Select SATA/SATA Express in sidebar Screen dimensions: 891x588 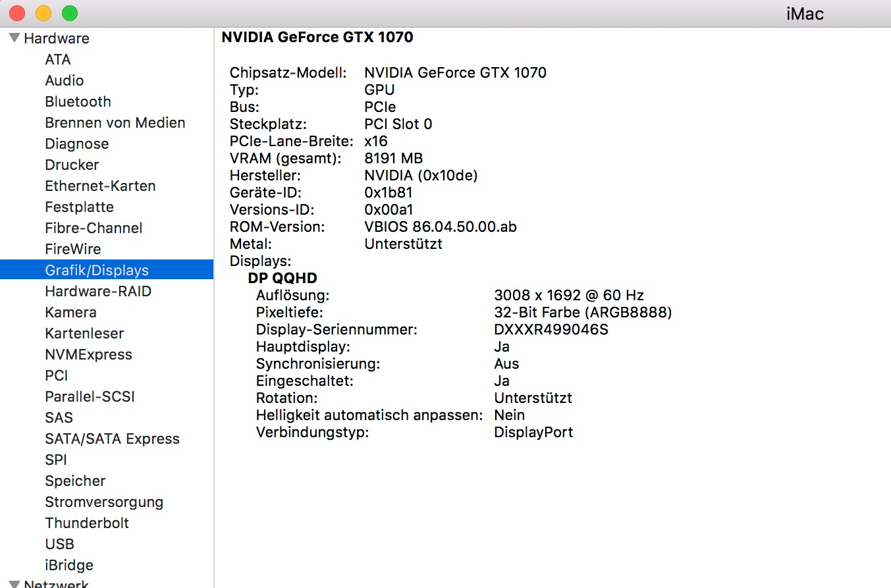point(112,439)
